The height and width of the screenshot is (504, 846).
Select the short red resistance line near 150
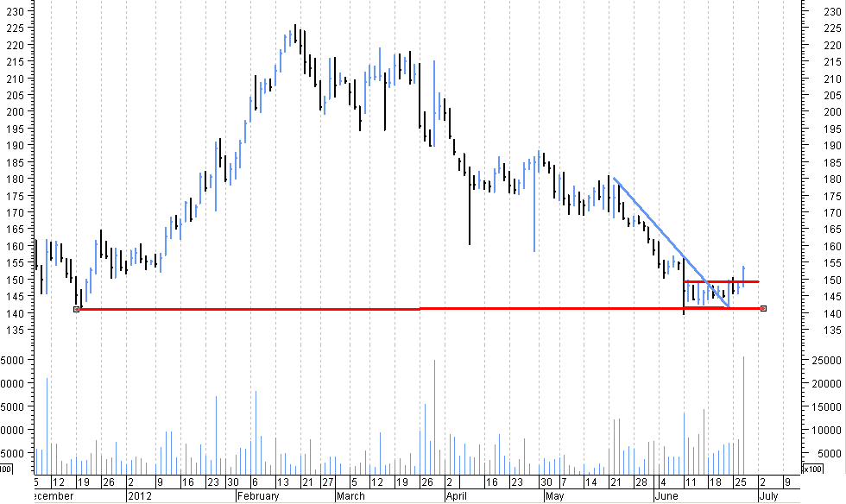(722, 281)
